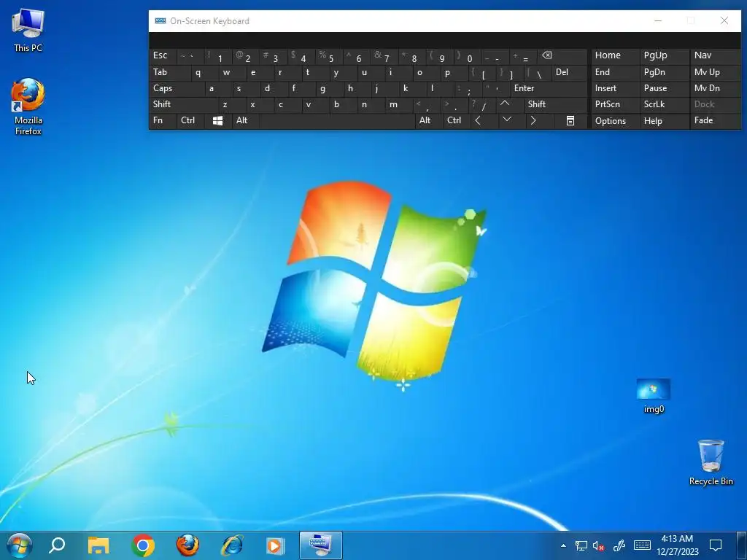Click the backspace key on the On-Screen Keyboard

tap(562, 55)
